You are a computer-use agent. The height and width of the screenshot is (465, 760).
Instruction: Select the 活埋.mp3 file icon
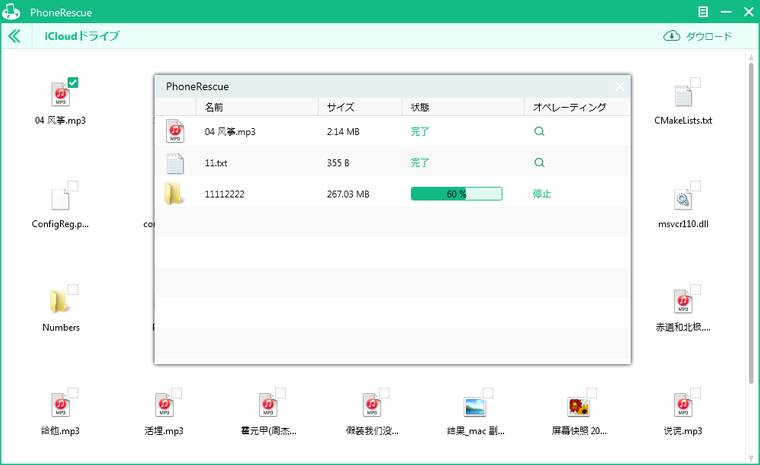(164, 405)
